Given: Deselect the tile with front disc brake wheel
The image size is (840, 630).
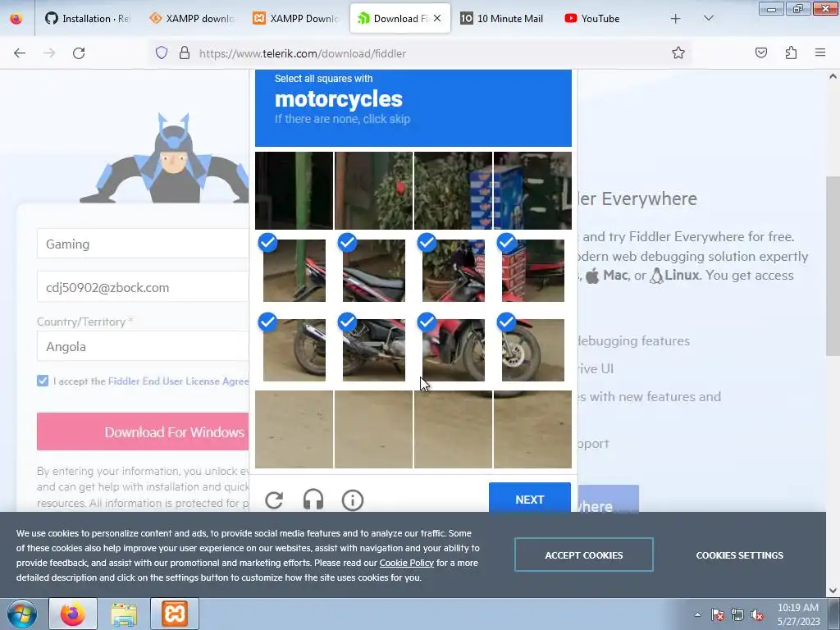Looking at the screenshot, I should (532, 349).
